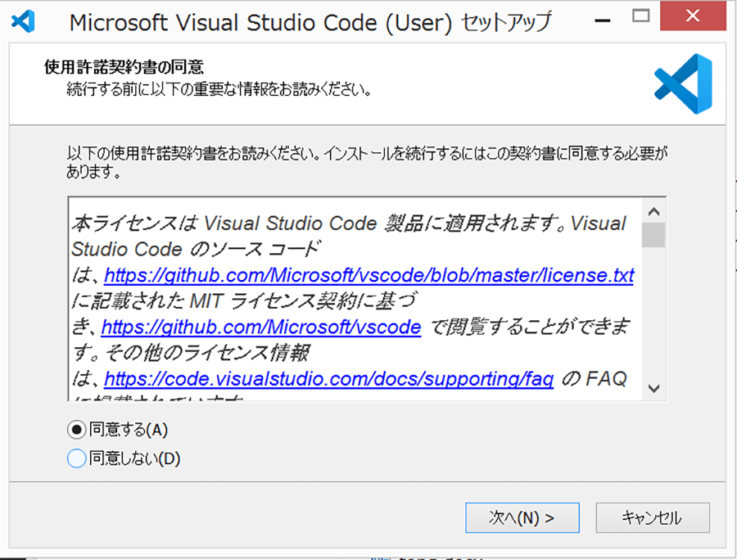
Task: Minimize the setup window
Action: pos(602,20)
